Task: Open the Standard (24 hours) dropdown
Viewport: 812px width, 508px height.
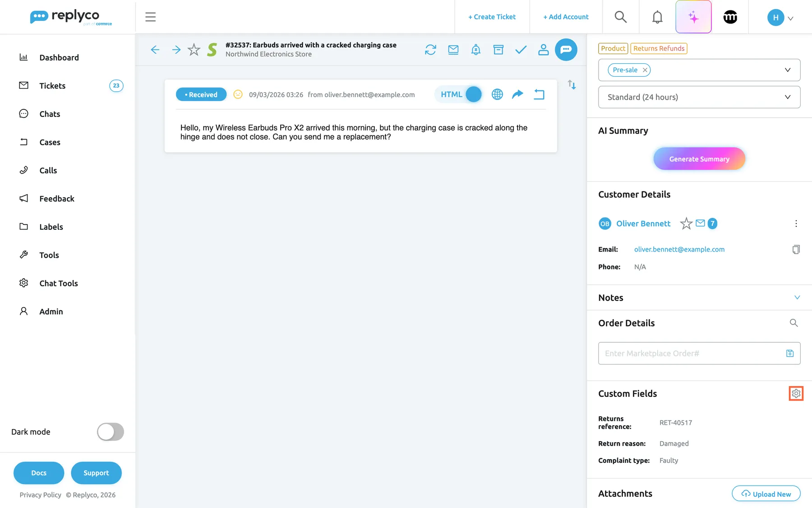Action: point(699,97)
